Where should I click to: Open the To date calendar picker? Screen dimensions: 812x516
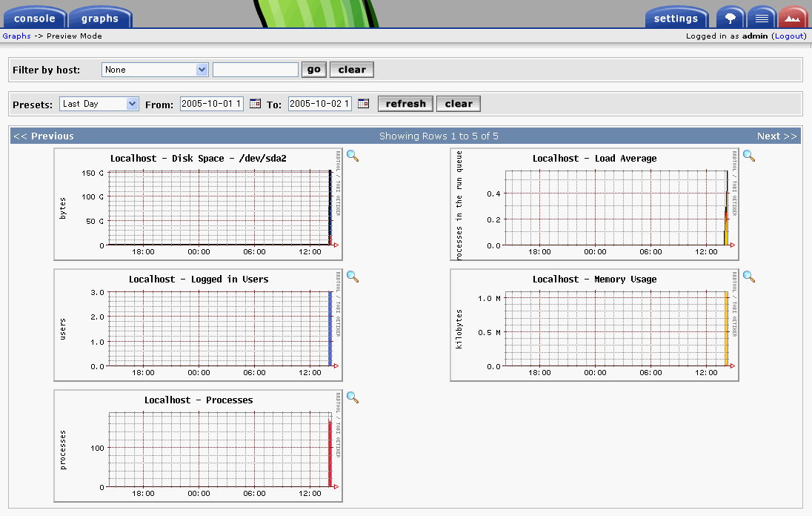tap(363, 104)
